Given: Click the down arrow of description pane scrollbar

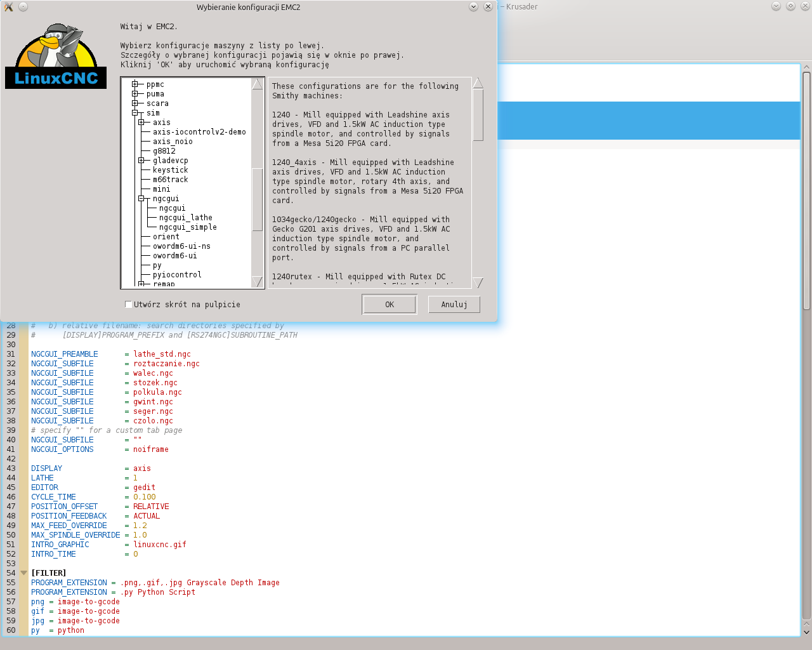Looking at the screenshot, I should [478, 282].
